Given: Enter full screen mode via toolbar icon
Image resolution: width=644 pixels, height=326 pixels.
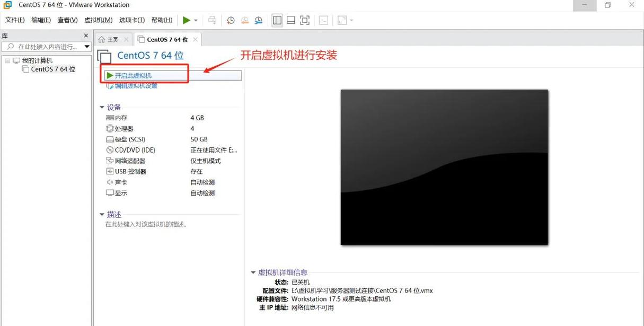Looking at the screenshot, I should pyautogui.click(x=304, y=20).
